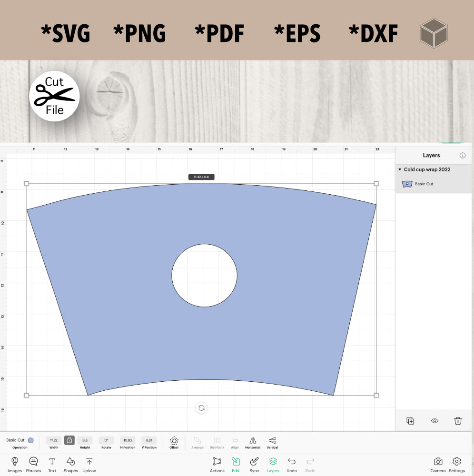Switch to the Edit tab
This screenshot has width=474, height=476.
point(236,462)
